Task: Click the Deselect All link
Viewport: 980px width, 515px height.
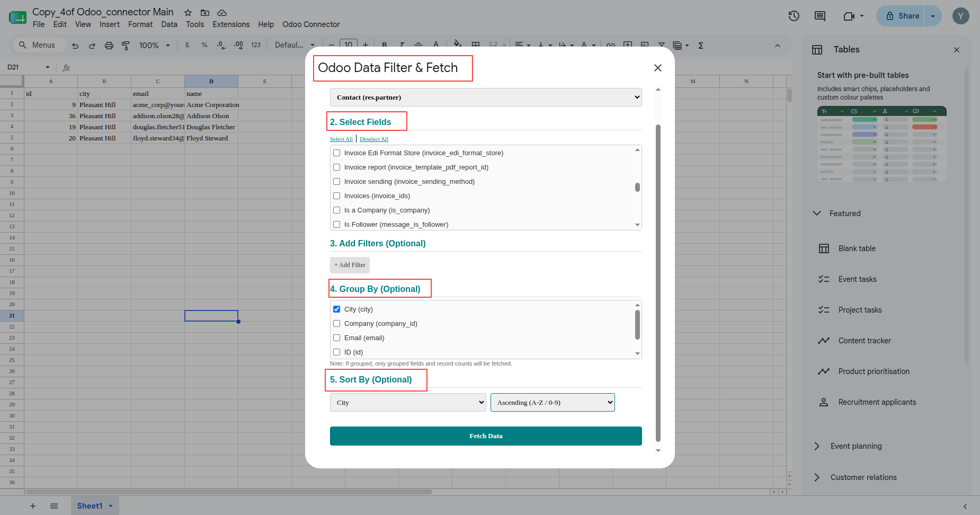Action: pos(374,139)
